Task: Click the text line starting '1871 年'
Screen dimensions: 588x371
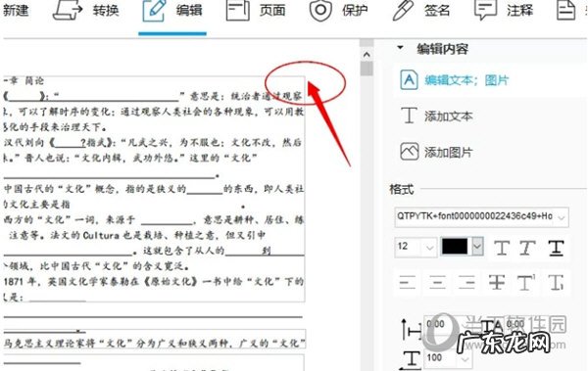Action: 154,282
